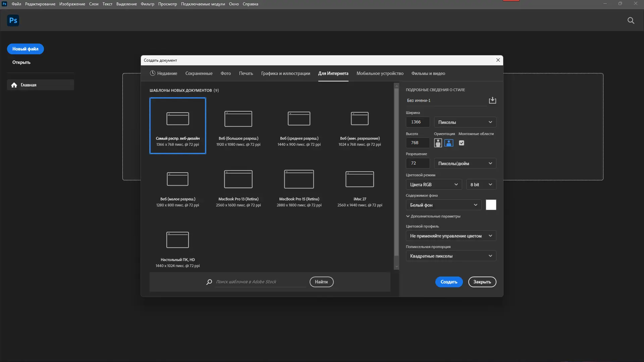The width and height of the screenshot is (644, 362).
Task: Click the save preset icon next to document name
Action: pyautogui.click(x=492, y=100)
